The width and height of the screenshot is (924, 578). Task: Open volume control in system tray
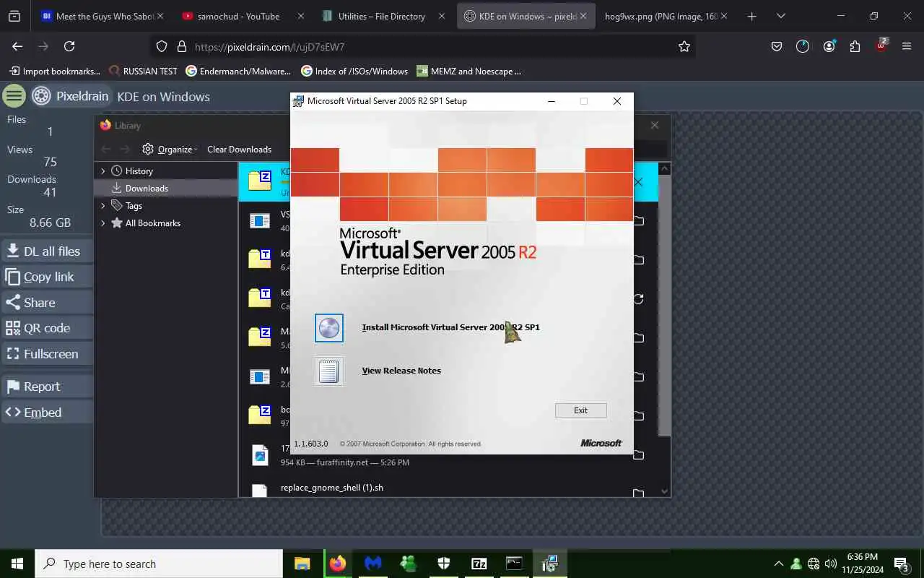pyautogui.click(x=831, y=564)
